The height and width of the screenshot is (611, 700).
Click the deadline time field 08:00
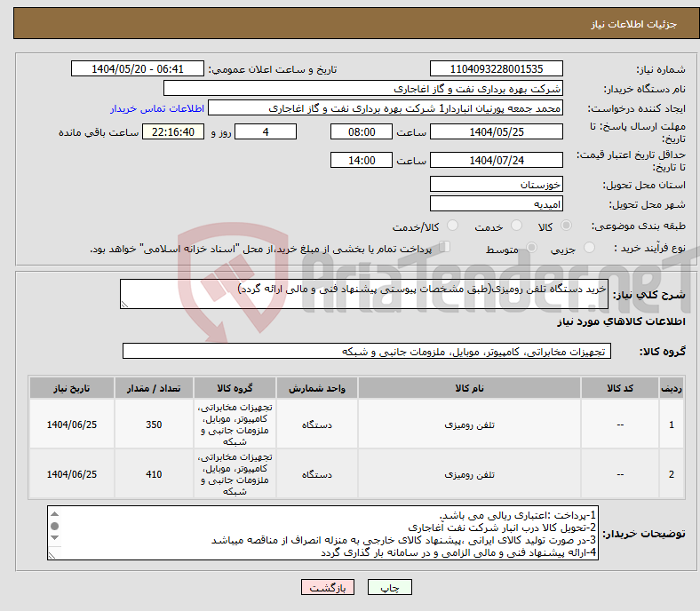point(362,131)
